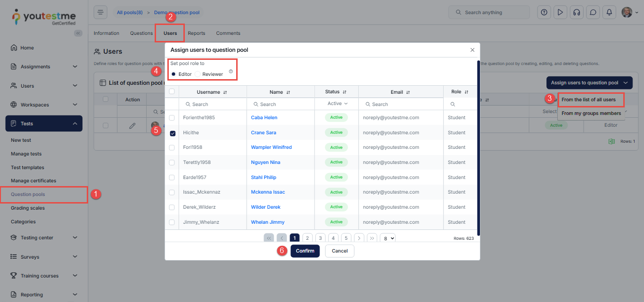Switch to the Reports tab

tap(196, 33)
